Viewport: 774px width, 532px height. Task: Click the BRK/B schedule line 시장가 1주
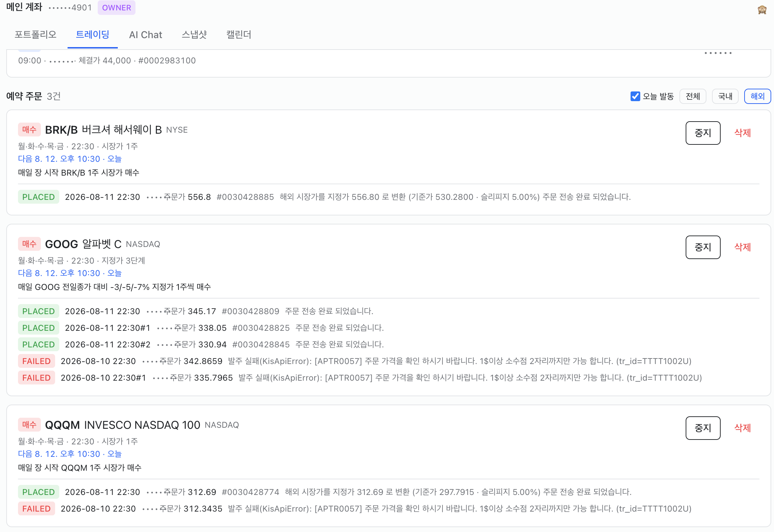pos(78,147)
